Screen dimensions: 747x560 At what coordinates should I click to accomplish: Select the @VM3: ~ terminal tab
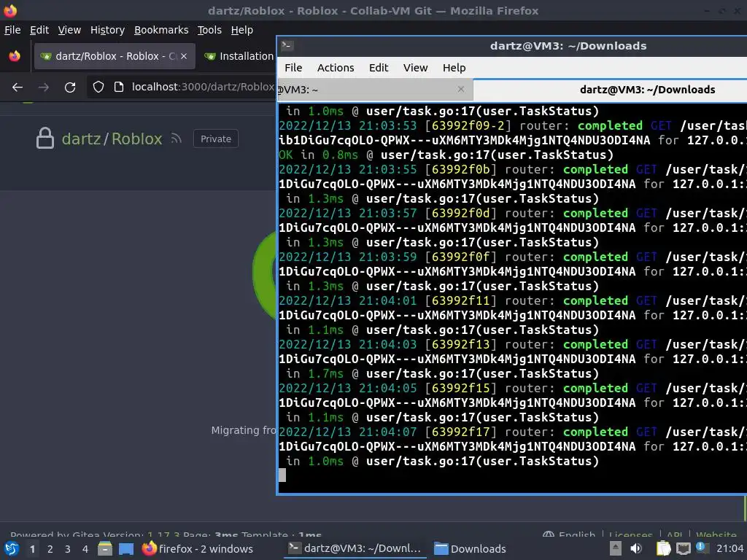[376, 90]
